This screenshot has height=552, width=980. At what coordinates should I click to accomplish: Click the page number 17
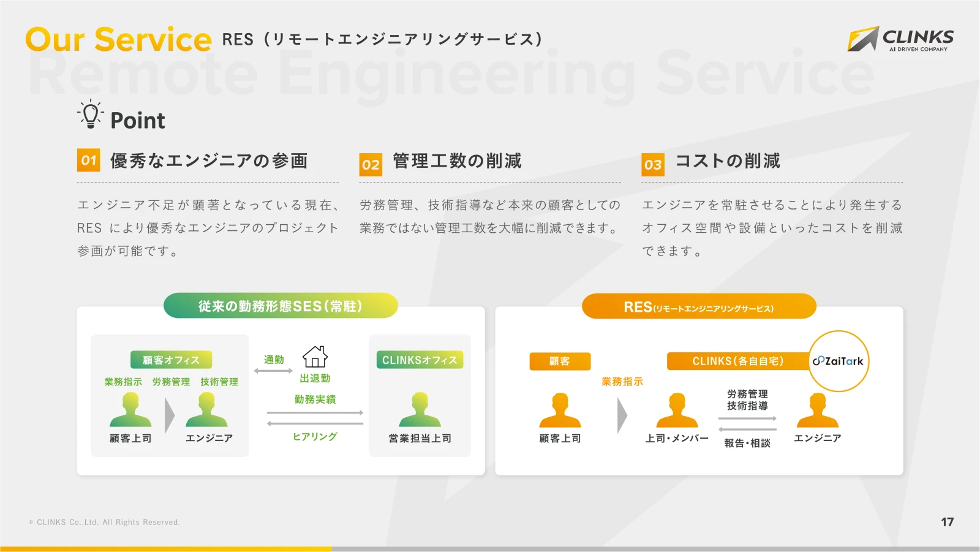tap(948, 522)
